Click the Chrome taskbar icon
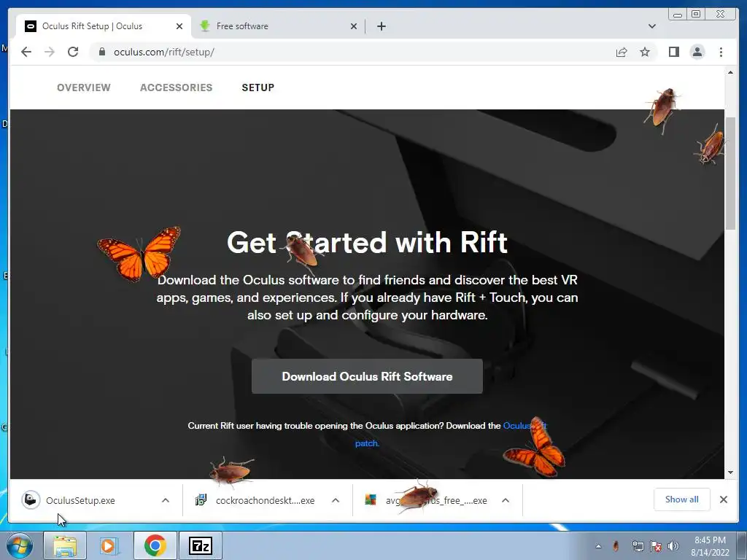Viewport: 747px width, 560px height. 155,545
